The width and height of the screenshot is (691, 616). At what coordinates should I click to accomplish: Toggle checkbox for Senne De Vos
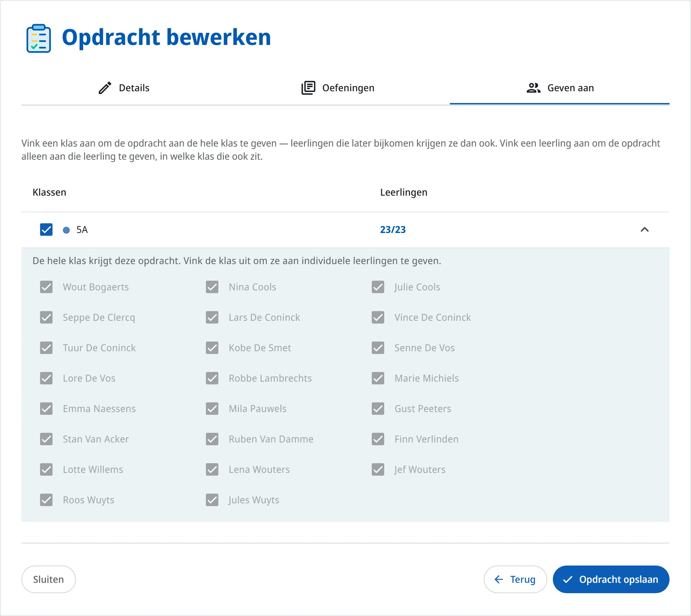(x=378, y=348)
